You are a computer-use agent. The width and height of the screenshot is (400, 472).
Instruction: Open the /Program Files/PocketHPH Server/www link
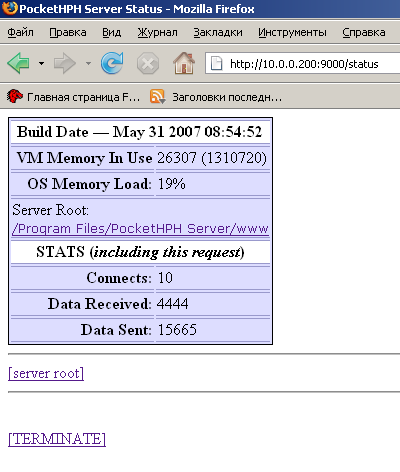140,229
